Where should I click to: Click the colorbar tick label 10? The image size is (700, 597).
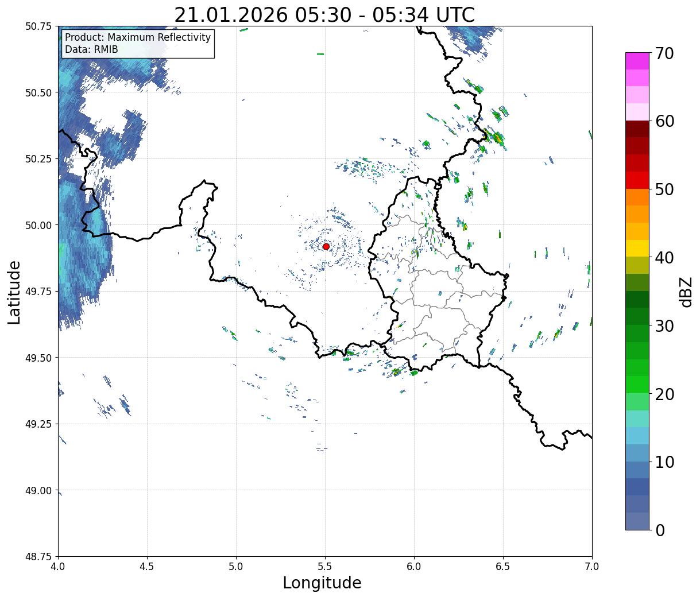664,462
